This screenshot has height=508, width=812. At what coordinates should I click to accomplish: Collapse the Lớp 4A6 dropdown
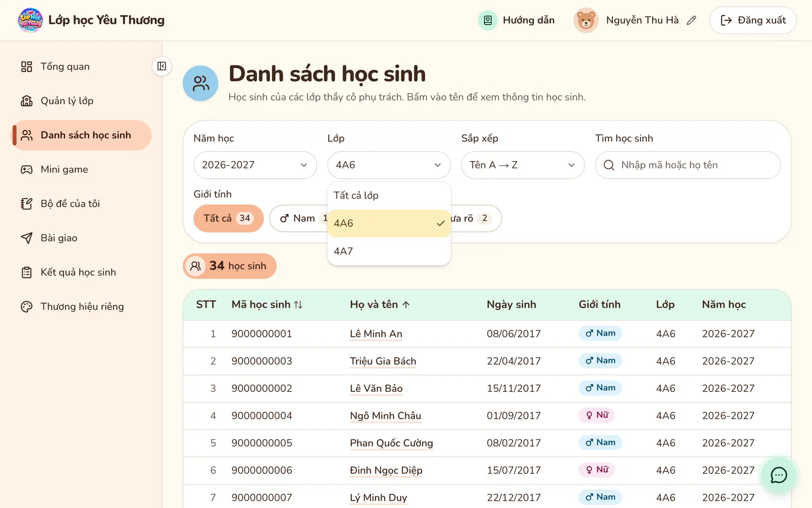point(389,165)
